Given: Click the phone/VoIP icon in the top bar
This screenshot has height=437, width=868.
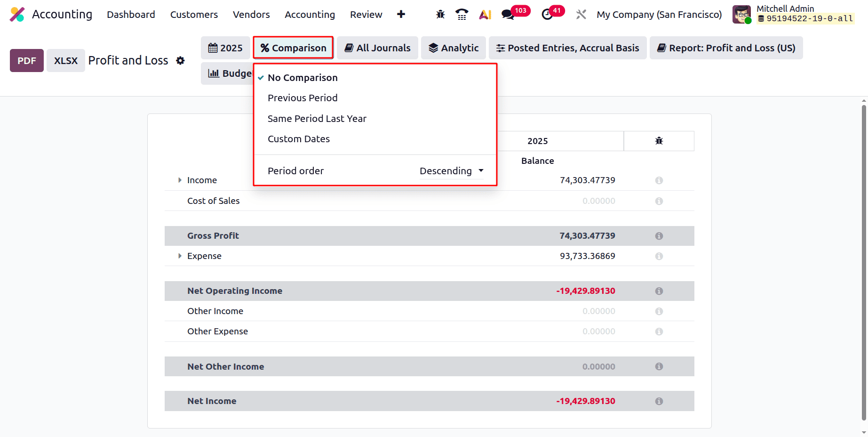Looking at the screenshot, I should tap(462, 14).
